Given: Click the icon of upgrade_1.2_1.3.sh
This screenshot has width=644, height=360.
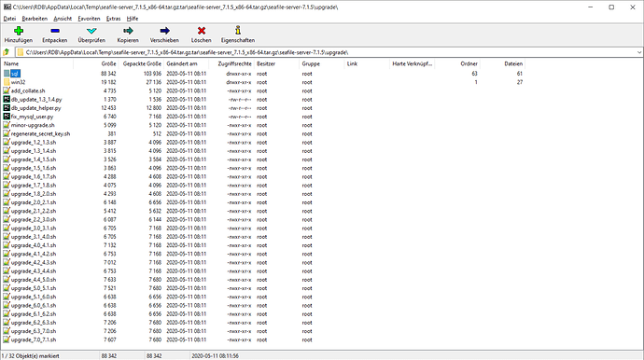Looking at the screenshot, I should (x=7, y=142).
